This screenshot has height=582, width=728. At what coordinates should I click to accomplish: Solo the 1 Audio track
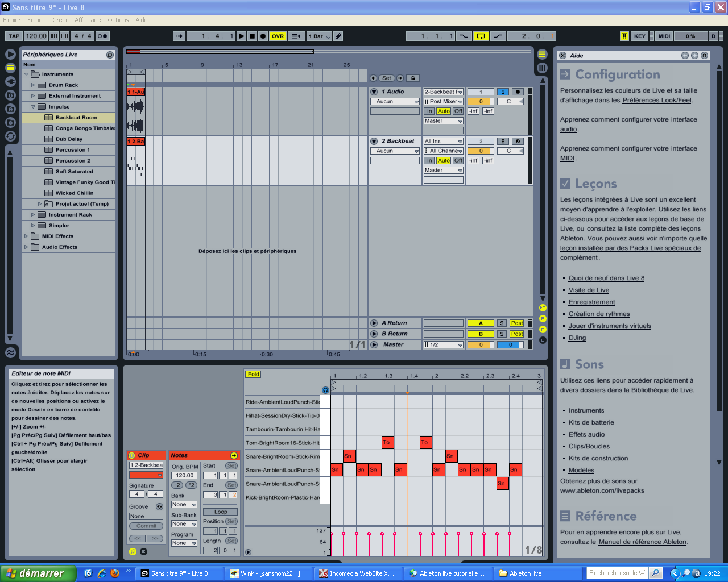pos(503,92)
